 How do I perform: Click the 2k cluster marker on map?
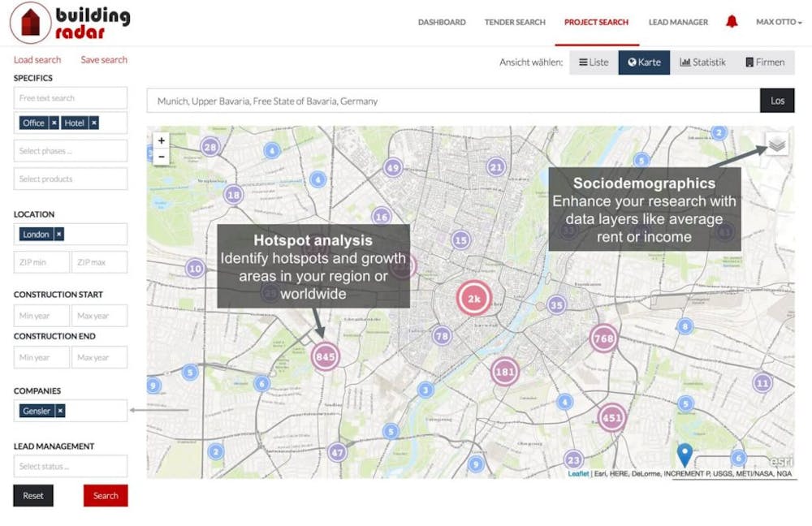(x=473, y=300)
